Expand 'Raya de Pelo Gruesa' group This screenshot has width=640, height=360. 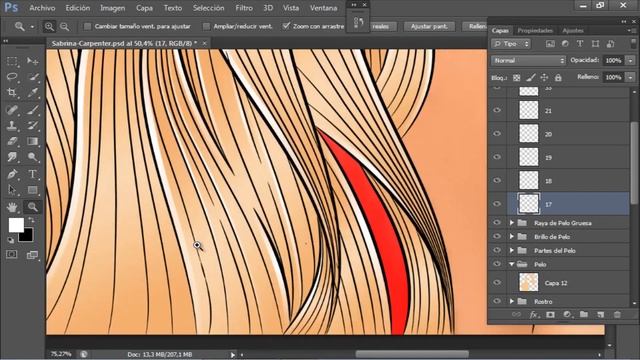[512, 223]
